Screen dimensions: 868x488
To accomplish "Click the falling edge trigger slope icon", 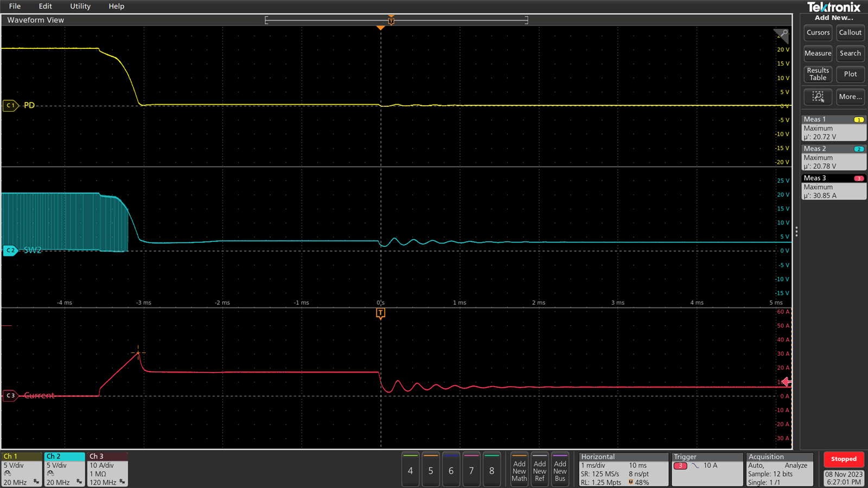I will tap(695, 466).
